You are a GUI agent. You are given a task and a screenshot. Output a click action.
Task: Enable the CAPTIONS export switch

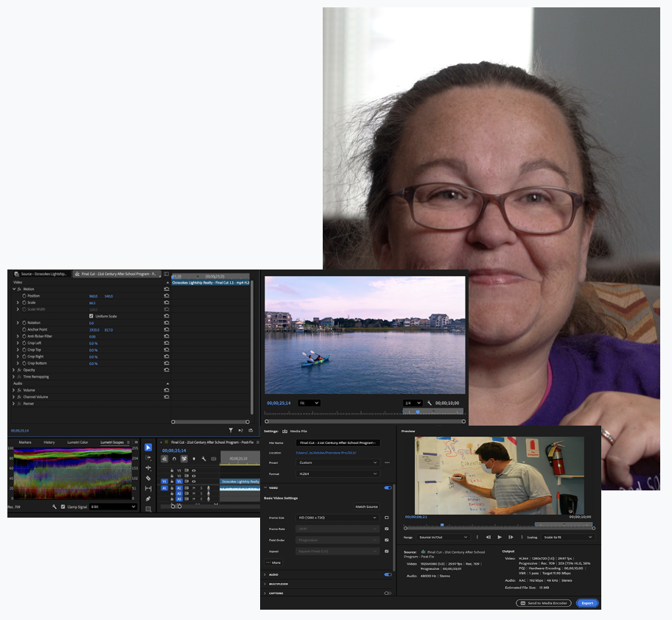point(388,593)
